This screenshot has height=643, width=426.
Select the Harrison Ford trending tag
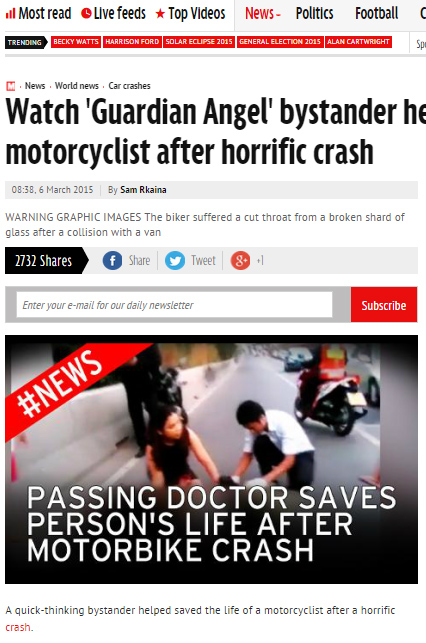click(x=132, y=42)
